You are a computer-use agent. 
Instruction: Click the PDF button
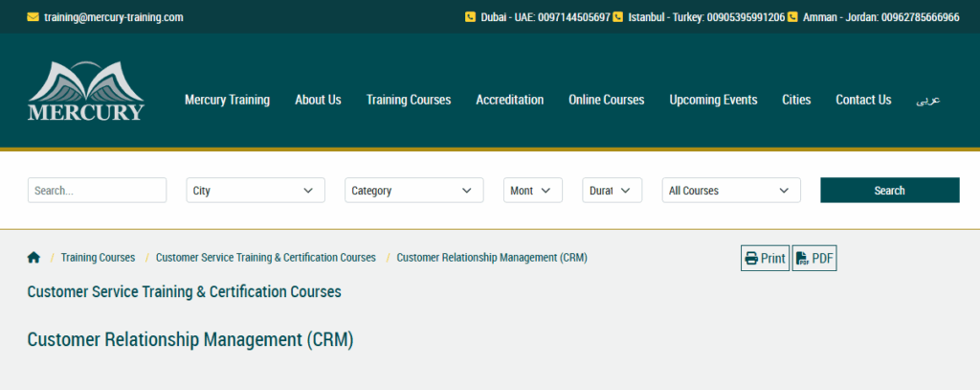point(814,258)
